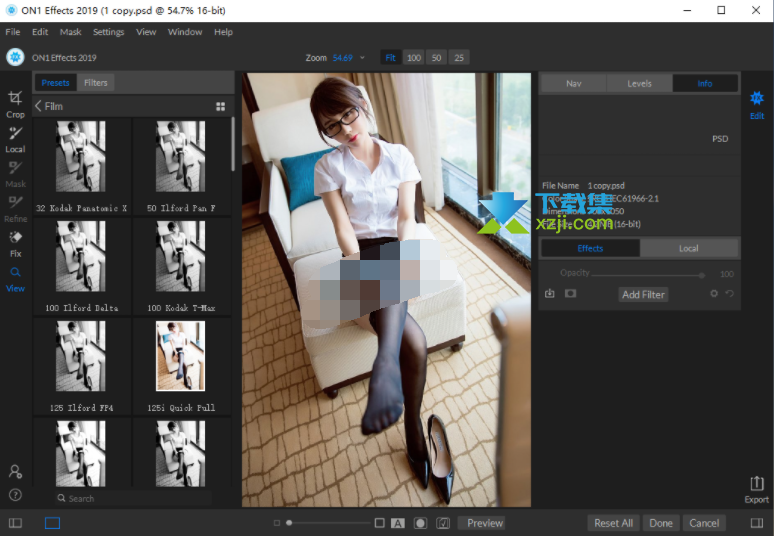Toggle the right panel visibility
This screenshot has height=536, width=774.
757,523
